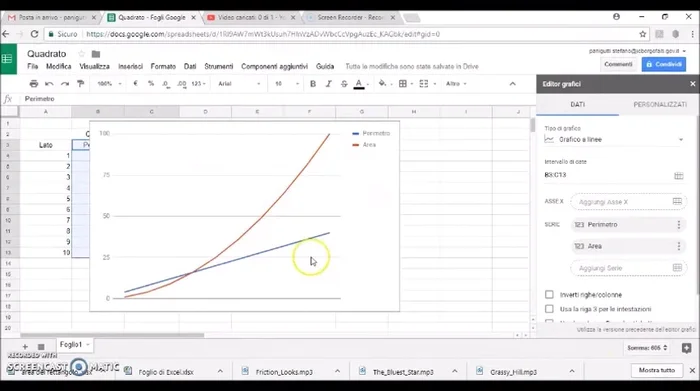Open text color picker
The height and width of the screenshot is (391, 700).
[x=359, y=83]
